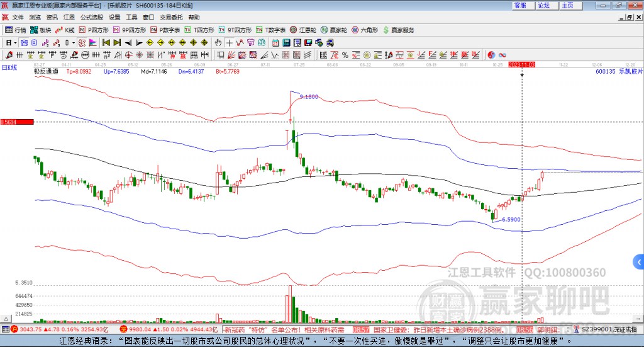Open the 板块 sector view
Image resolution: width=644 pixels, height=347 pixels.
click(x=41, y=30)
